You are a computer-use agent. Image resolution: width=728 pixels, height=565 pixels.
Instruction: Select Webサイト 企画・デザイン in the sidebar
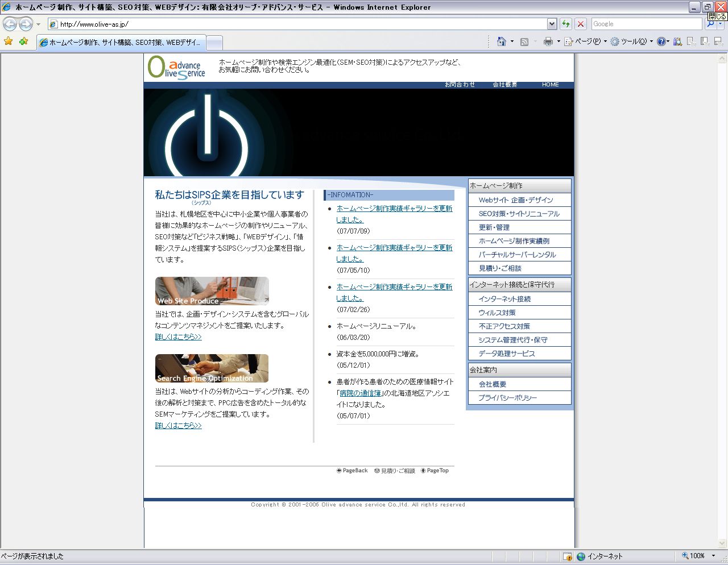point(520,200)
